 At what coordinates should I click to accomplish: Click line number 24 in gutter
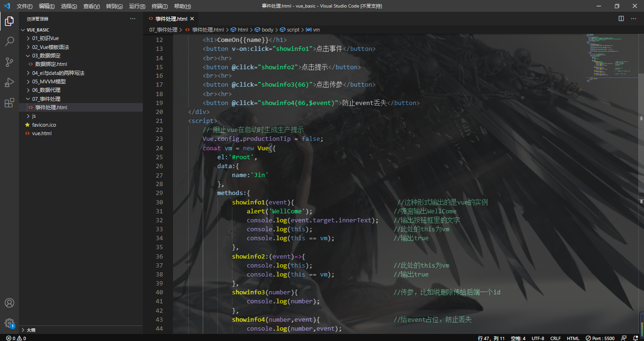click(x=158, y=148)
